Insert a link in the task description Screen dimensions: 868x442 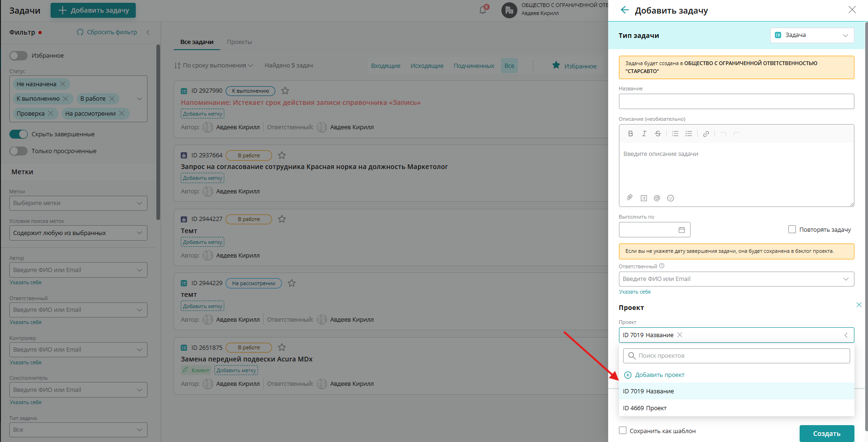(x=706, y=133)
